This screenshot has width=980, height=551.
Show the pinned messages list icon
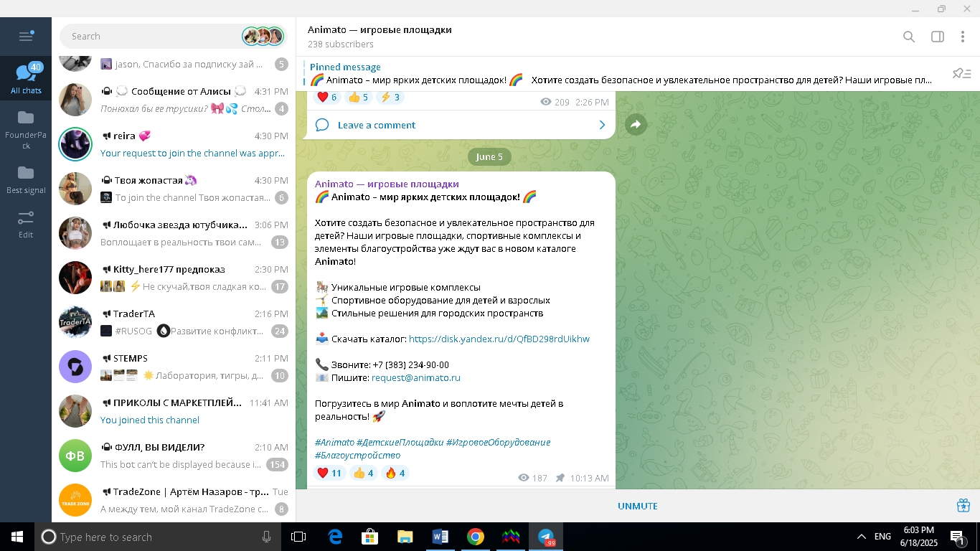[961, 73]
